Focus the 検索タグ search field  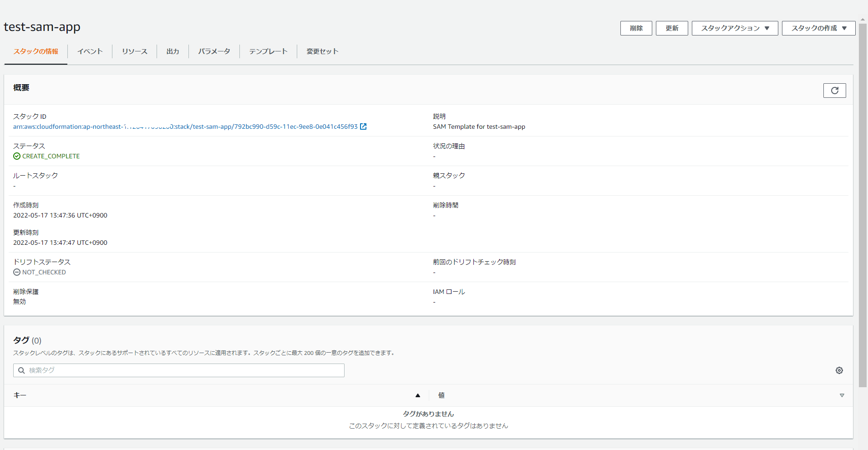pyautogui.click(x=178, y=370)
